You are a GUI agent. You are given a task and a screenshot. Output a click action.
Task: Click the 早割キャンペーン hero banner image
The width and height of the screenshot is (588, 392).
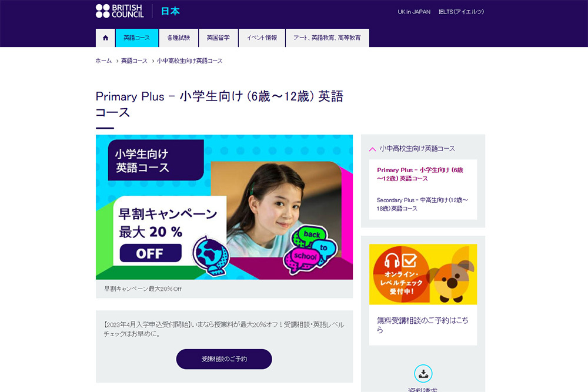coord(224,207)
